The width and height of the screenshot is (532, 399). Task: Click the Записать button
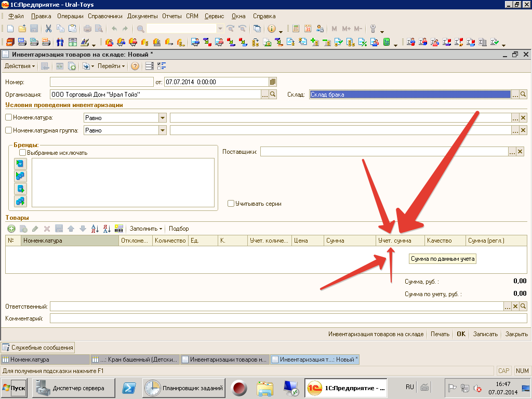pyautogui.click(x=486, y=334)
